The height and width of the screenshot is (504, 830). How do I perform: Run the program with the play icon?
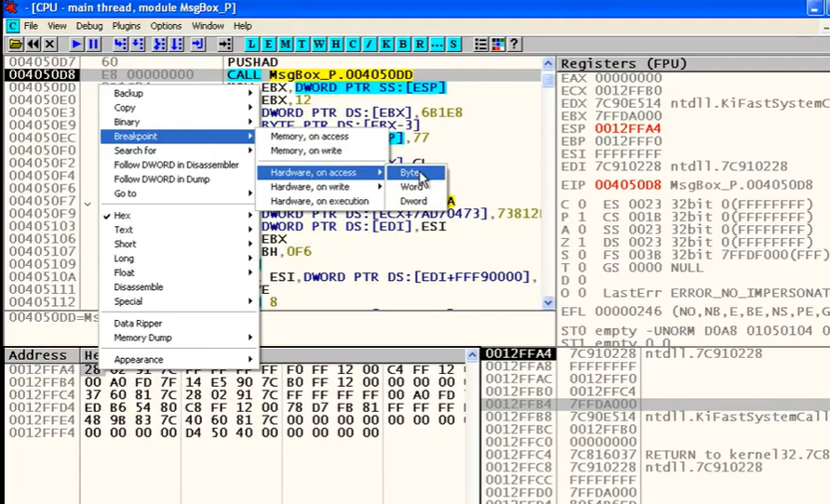76,45
